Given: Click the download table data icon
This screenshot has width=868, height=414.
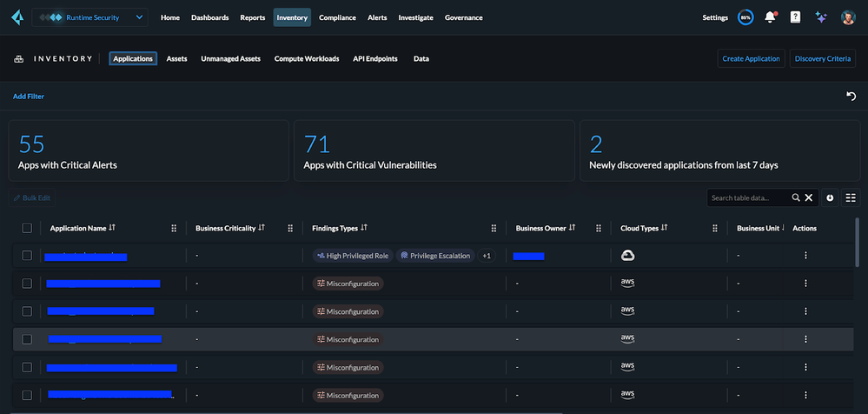Looking at the screenshot, I should click(830, 198).
